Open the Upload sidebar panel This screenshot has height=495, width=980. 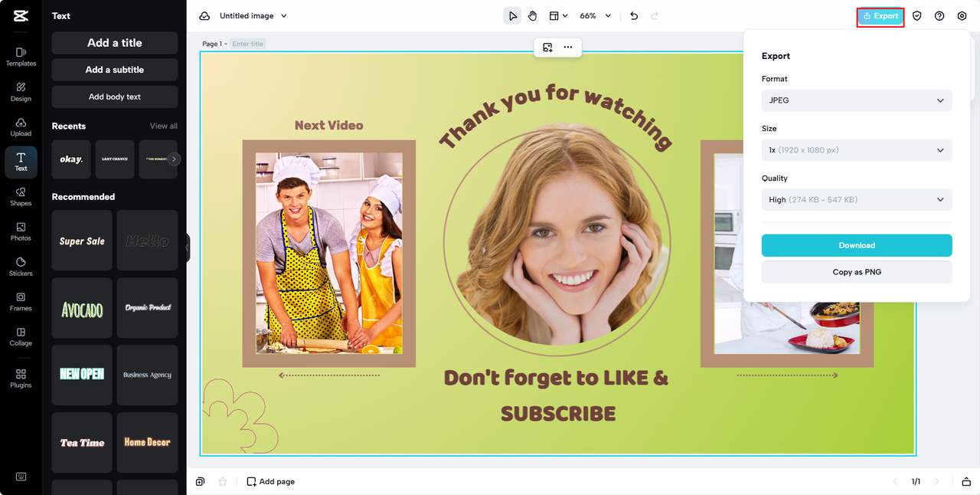click(x=21, y=127)
